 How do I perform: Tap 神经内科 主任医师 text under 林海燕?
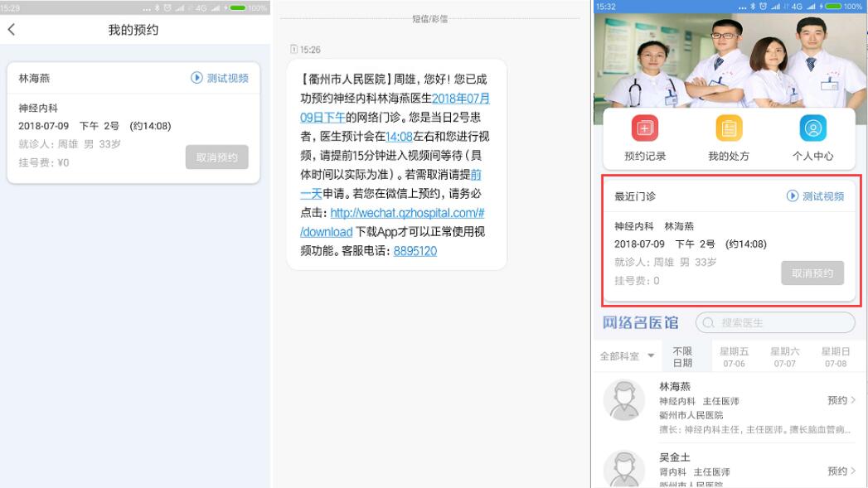pos(699,401)
